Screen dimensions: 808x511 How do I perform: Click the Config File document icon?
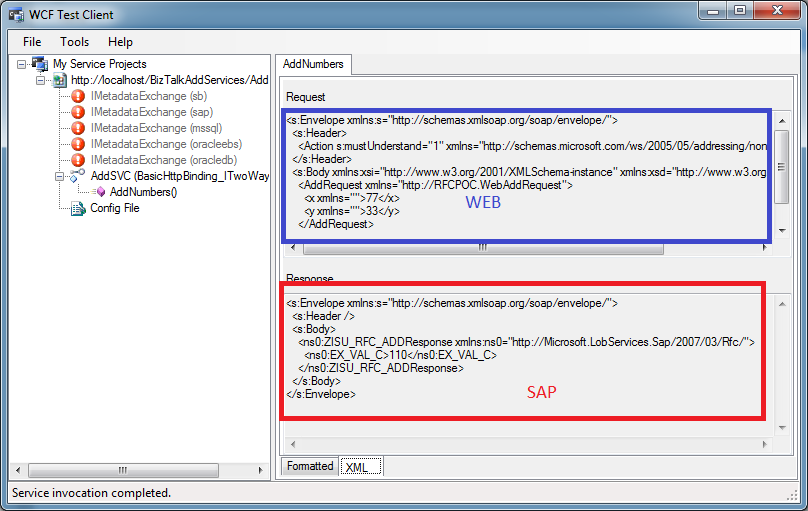coord(78,208)
